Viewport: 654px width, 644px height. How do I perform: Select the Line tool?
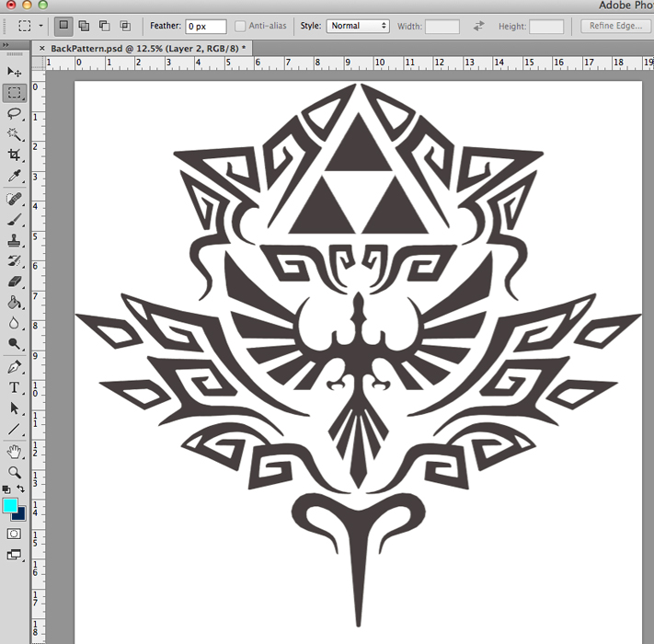(x=14, y=429)
